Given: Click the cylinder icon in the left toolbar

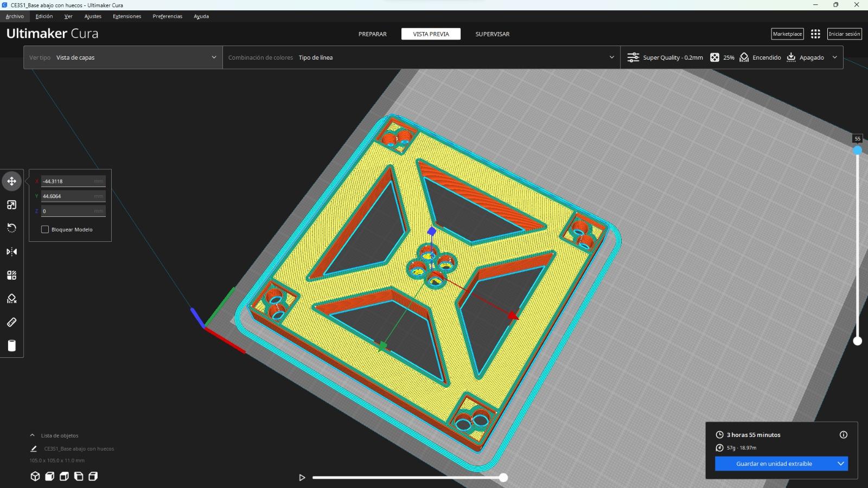Looking at the screenshot, I should tap(12, 346).
